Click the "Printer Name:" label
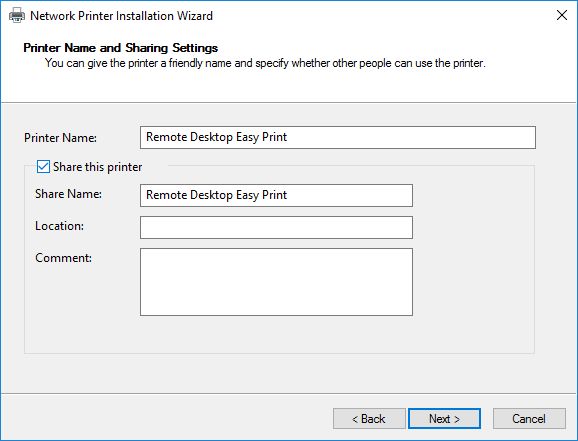This screenshot has width=578, height=441. click(60, 138)
